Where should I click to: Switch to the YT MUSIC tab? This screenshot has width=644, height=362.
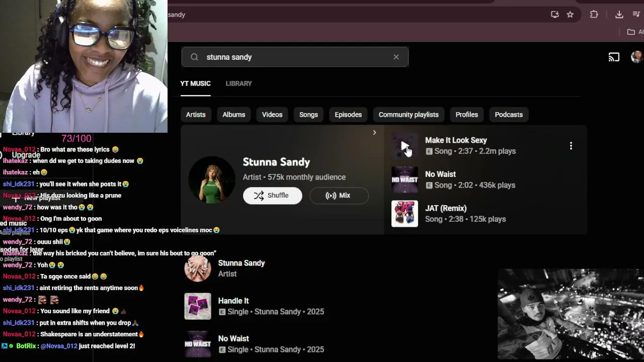tap(195, 83)
